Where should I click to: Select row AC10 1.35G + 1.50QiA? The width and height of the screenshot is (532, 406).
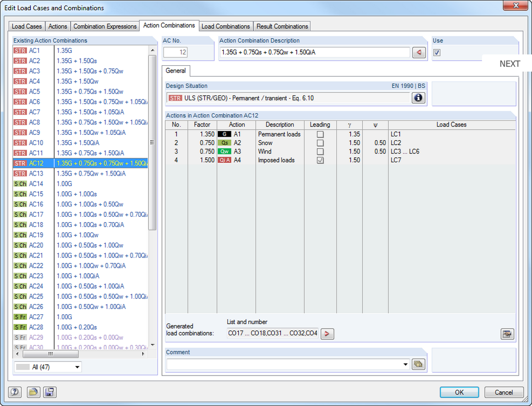[80, 143]
